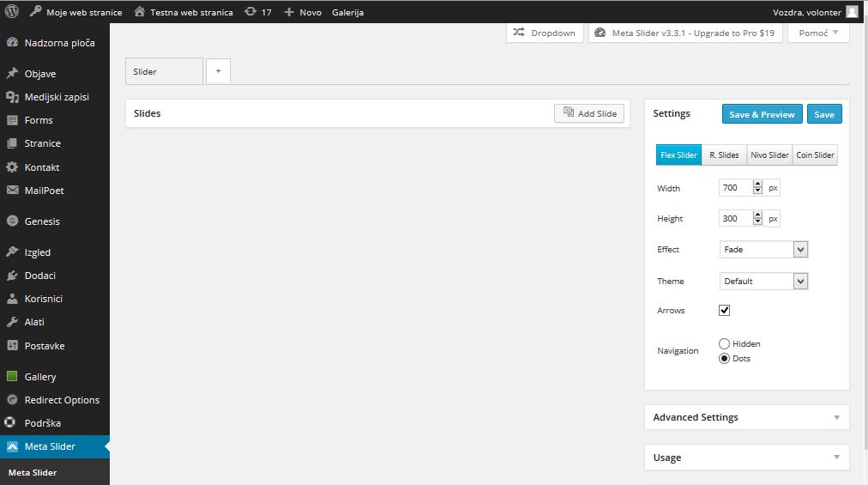
Task: Switch to Coin Slider tab
Action: tap(815, 155)
